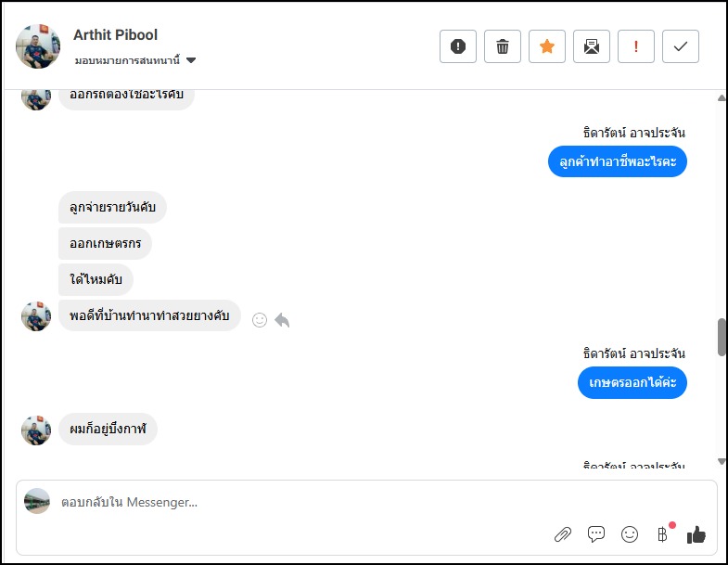Mark conversation unread with envelope icon
The height and width of the screenshot is (565, 728).
click(592, 46)
